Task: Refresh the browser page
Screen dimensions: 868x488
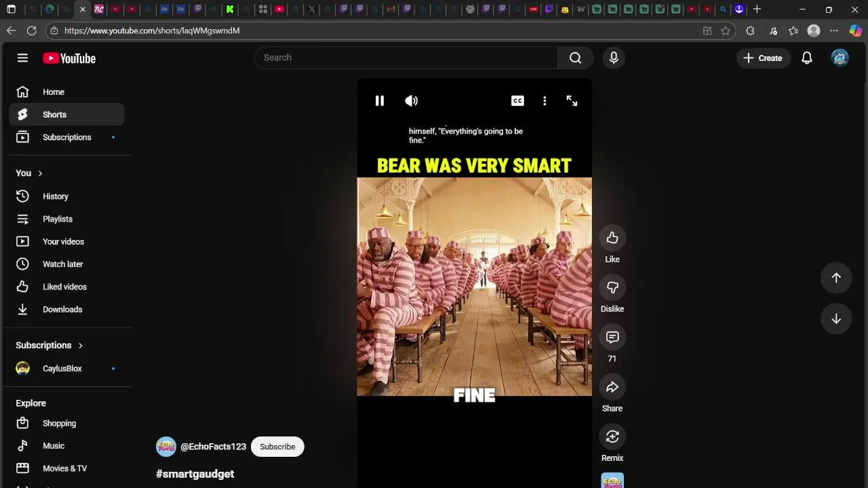Action: click(x=31, y=30)
